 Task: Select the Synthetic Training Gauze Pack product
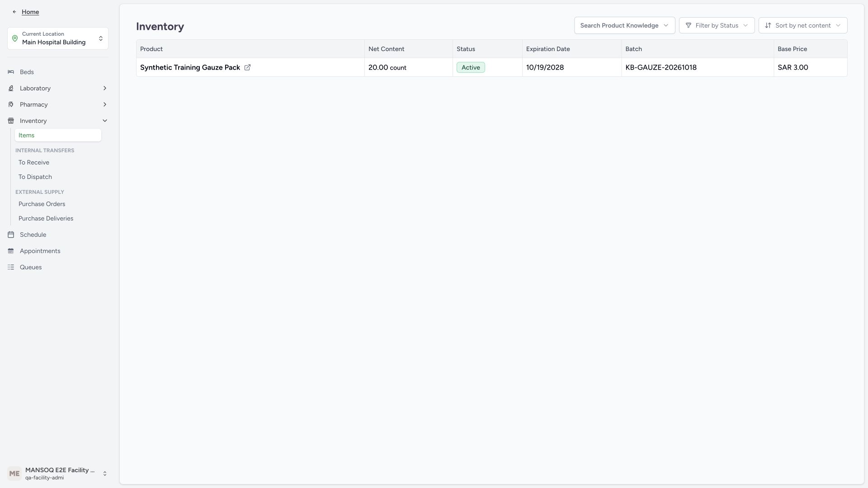pyautogui.click(x=190, y=67)
